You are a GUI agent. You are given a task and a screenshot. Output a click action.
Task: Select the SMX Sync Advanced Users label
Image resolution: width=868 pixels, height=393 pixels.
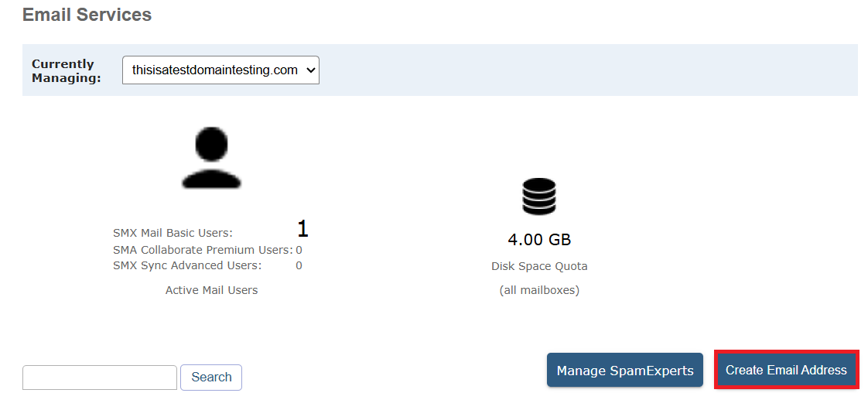click(x=187, y=265)
